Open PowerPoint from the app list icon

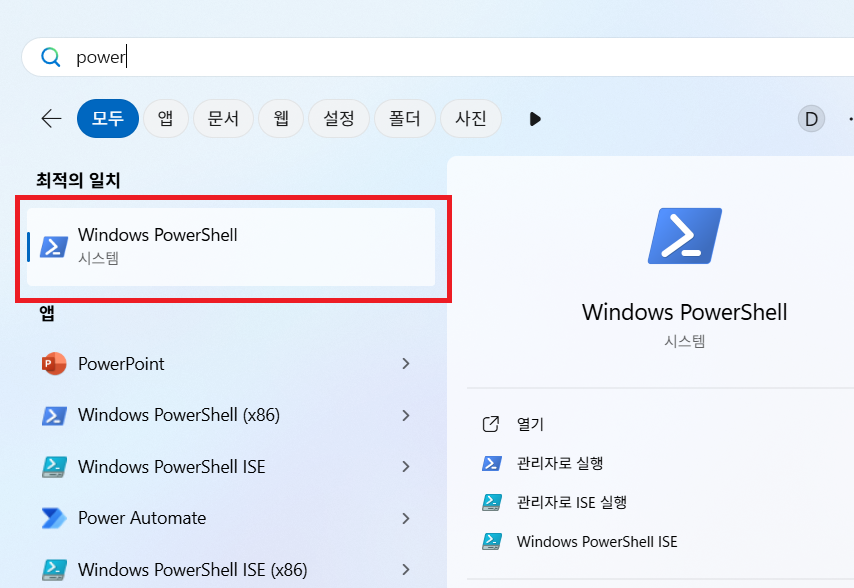54,364
